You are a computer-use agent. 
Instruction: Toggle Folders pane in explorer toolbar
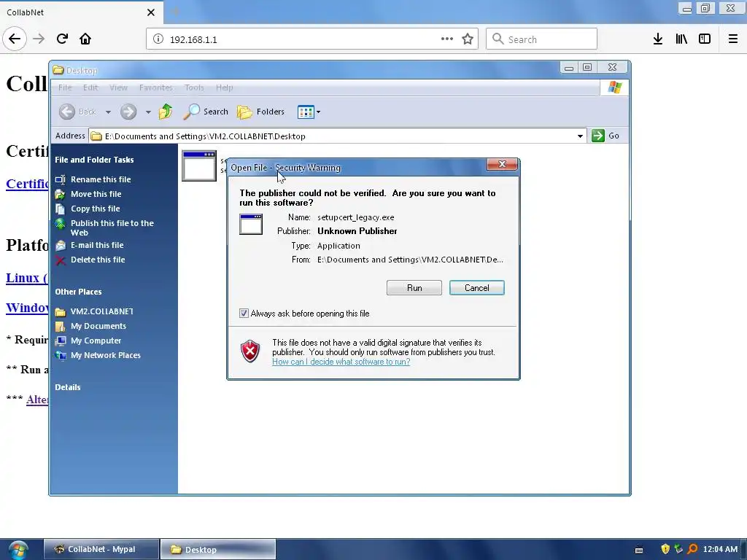[260, 112]
